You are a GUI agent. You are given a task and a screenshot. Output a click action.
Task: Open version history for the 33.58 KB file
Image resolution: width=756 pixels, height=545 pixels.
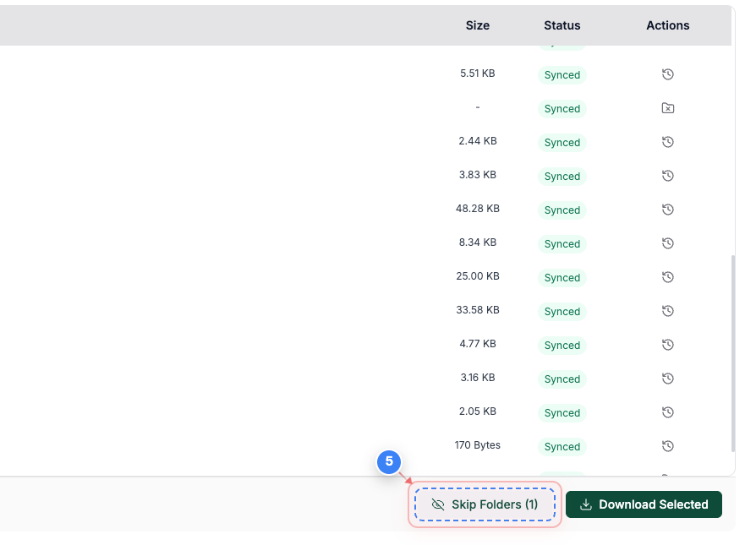pyautogui.click(x=667, y=311)
